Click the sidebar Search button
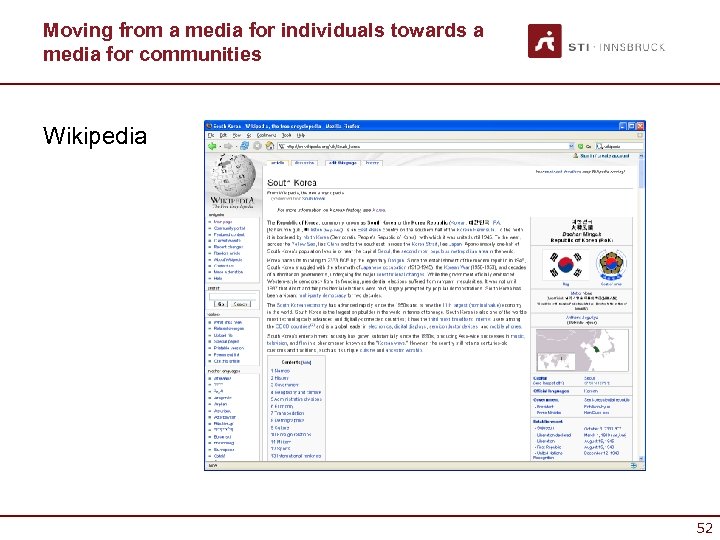 click(241, 304)
